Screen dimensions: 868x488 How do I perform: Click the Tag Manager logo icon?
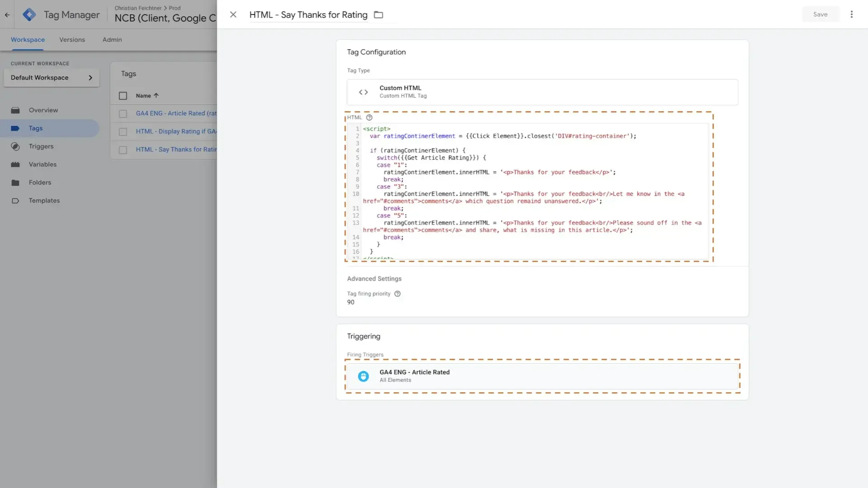click(x=29, y=14)
